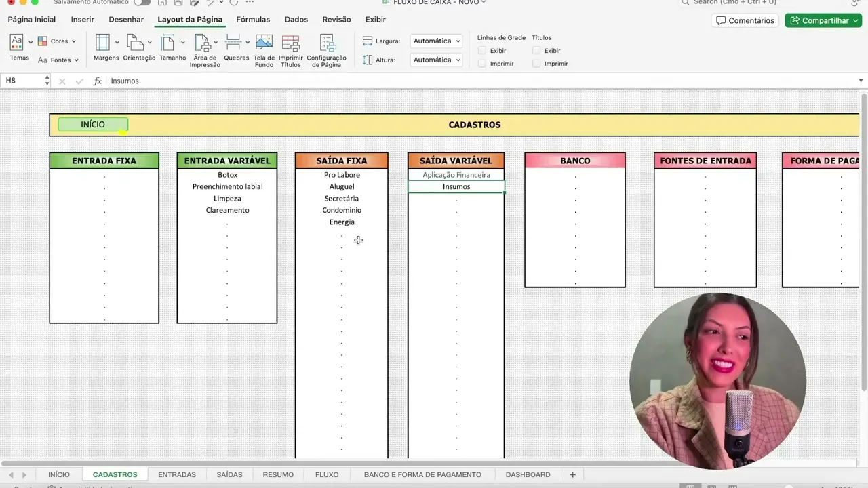Screen dimensions: 868x488
Task: Switch to the Fórmulas ribbon tab
Action: point(253,20)
